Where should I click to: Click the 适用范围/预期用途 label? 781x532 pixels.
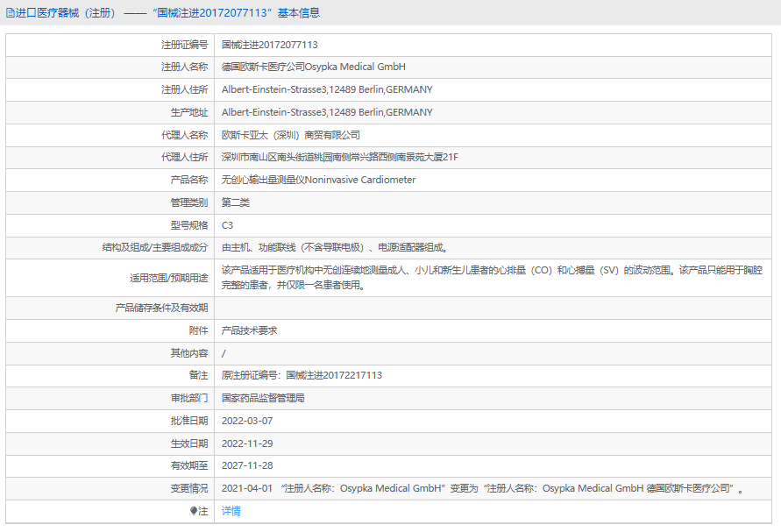pos(169,278)
